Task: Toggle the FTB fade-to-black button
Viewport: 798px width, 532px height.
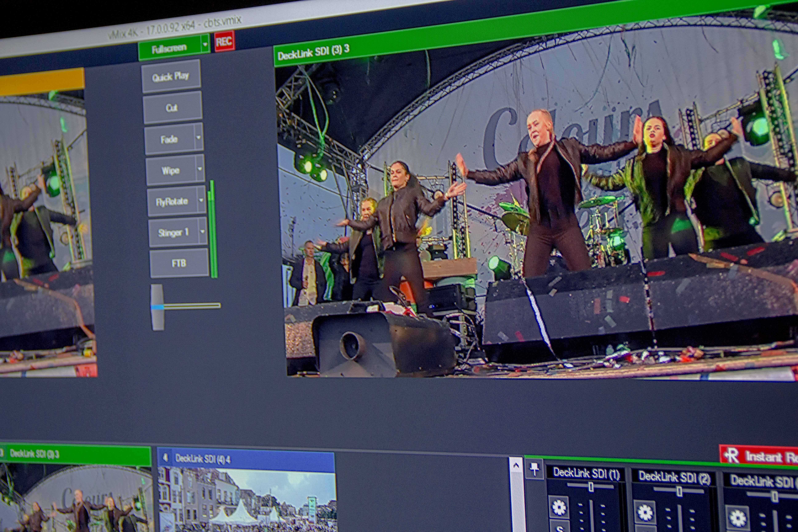Action: (179, 263)
